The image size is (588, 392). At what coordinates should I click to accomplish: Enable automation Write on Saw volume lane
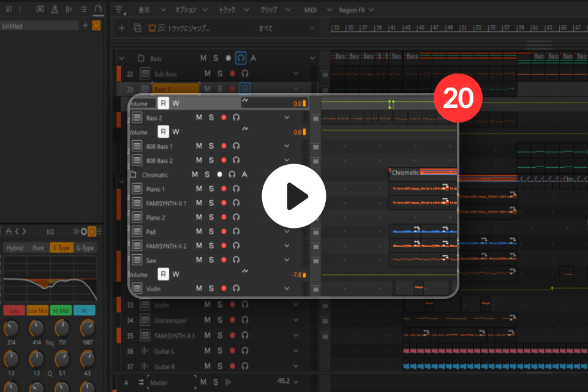[176, 274]
